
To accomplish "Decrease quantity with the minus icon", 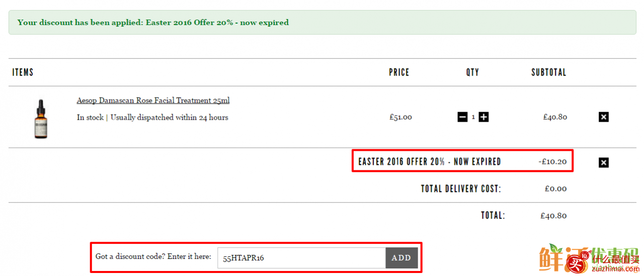I will pyautogui.click(x=462, y=117).
